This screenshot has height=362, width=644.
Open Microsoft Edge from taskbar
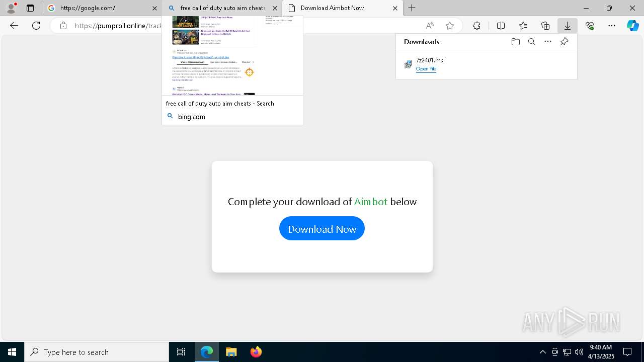pos(207,352)
